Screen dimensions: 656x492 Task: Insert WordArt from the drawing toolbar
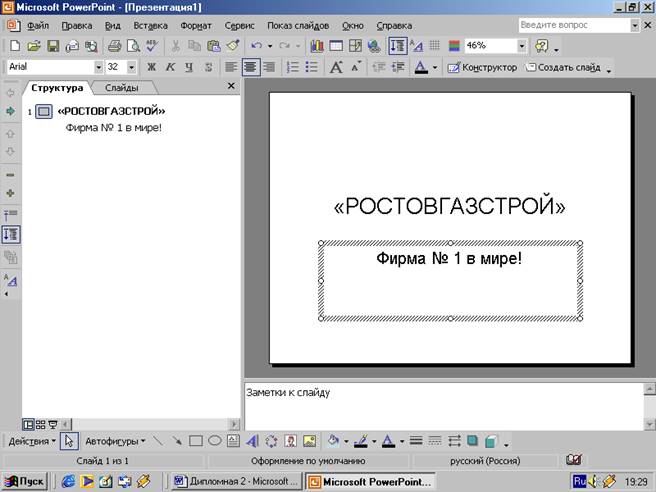252,440
